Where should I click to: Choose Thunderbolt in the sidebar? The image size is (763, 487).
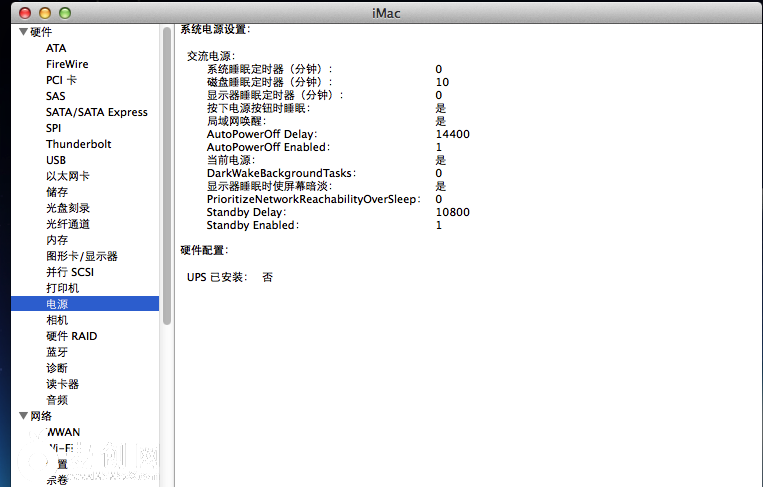point(78,144)
